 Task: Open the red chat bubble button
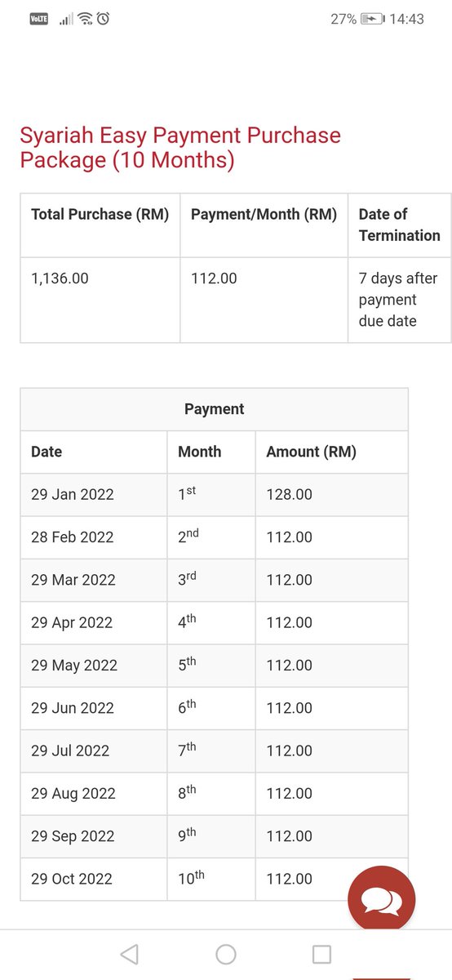(x=382, y=901)
